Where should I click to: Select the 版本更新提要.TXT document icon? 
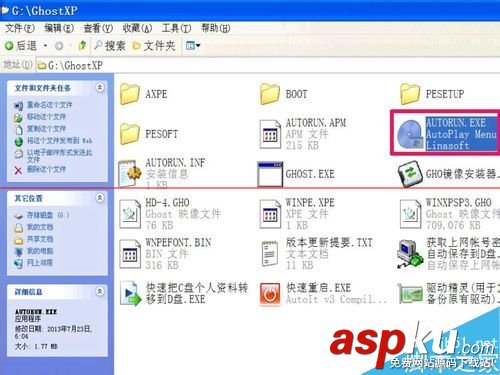[270, 254]
